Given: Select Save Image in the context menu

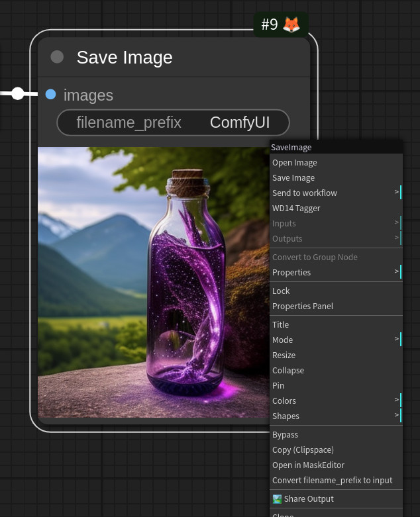Looking at the screenshot, I should (336, 177).
